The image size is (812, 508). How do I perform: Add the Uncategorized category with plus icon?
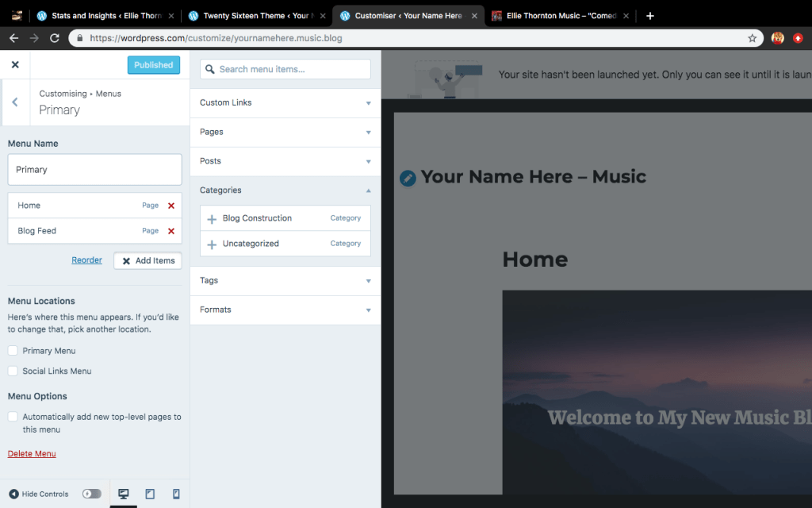click(x=212, y=244)
